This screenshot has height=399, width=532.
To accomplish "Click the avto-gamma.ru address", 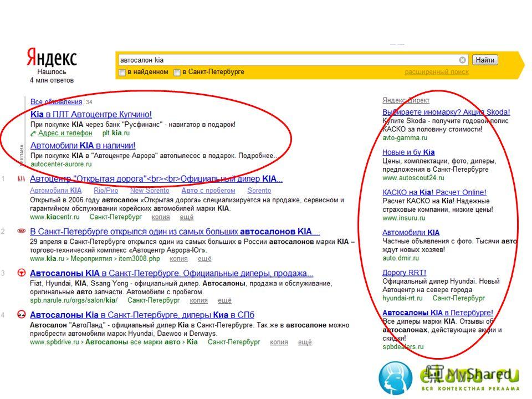I will tap(405, 138).
